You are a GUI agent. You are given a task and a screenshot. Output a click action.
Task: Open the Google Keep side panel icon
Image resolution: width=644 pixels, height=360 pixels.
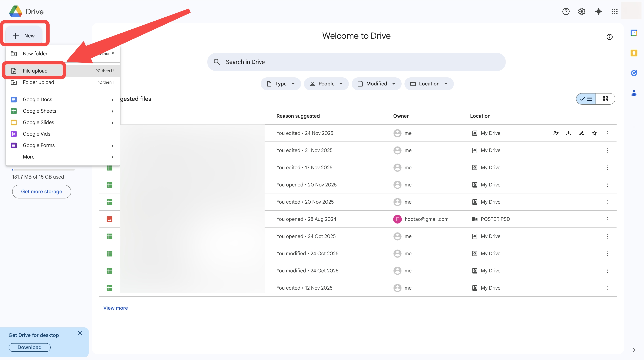point(634,53)
